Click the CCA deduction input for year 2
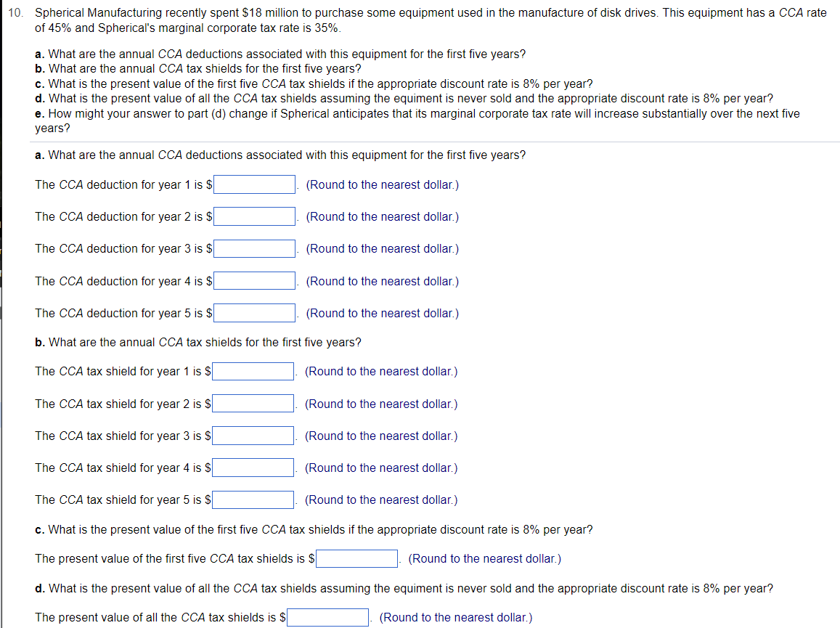The width and height of the screenshot is (840, 628). pyautogui.click(x=254, y=216)
